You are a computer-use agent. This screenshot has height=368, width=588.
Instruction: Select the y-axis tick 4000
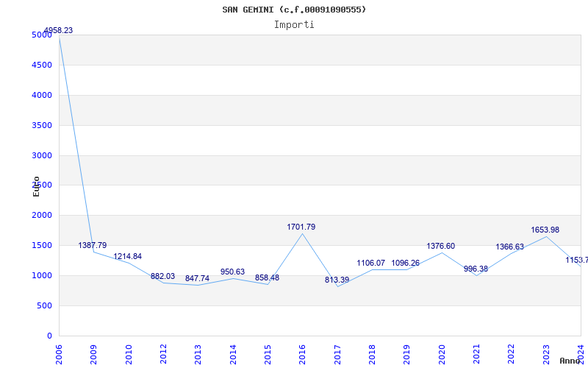click(42, 95)
